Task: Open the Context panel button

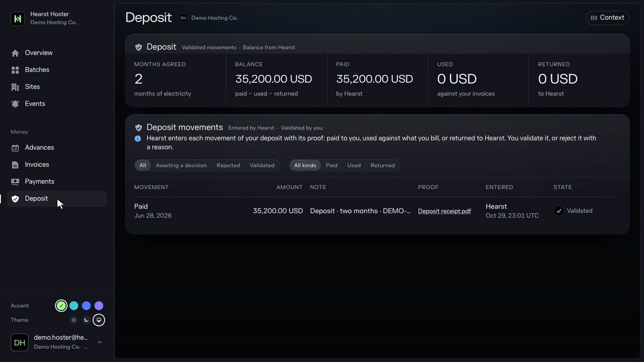Action: pos(607,18)
